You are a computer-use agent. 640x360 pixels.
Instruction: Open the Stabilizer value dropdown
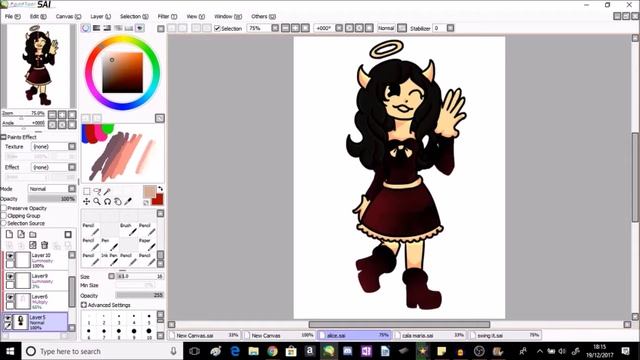450,28
